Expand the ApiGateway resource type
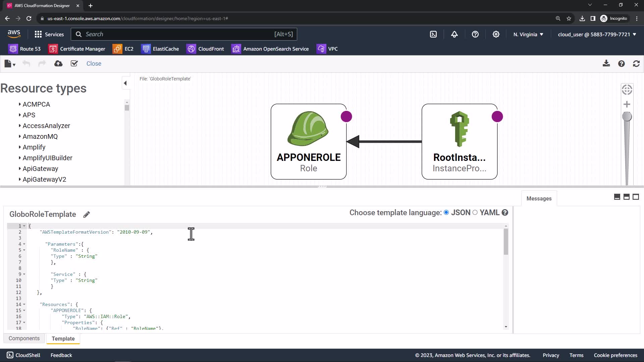644x362 pixels. (x=40, y=169)
